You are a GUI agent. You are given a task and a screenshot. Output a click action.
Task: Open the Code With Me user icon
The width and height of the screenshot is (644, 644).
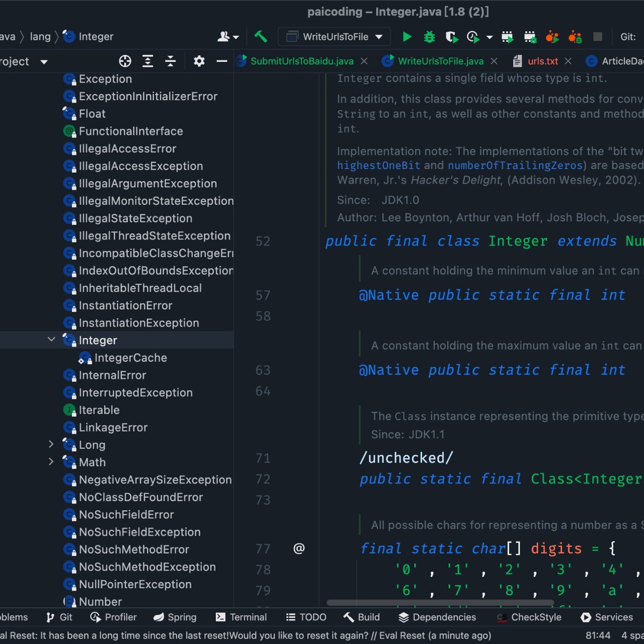pos(228,37)
